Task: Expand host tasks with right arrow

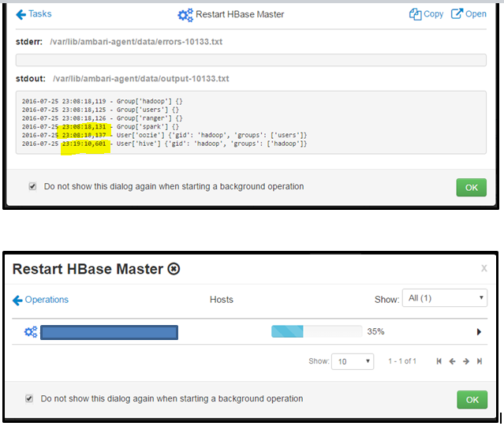Action: 479,332
